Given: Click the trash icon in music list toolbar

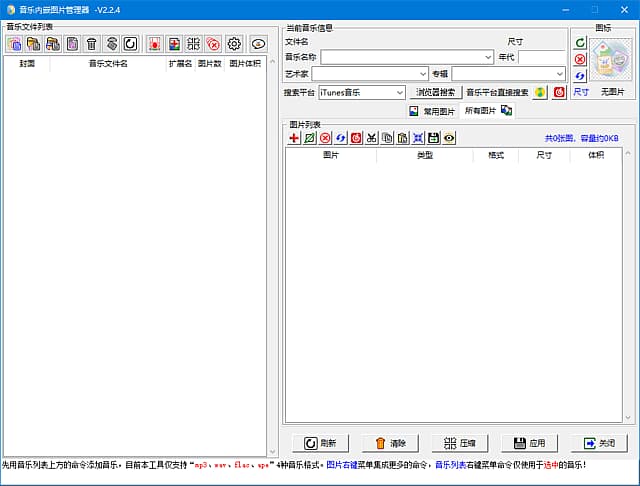Looking at the screenshot, I should tap(92, 44).
